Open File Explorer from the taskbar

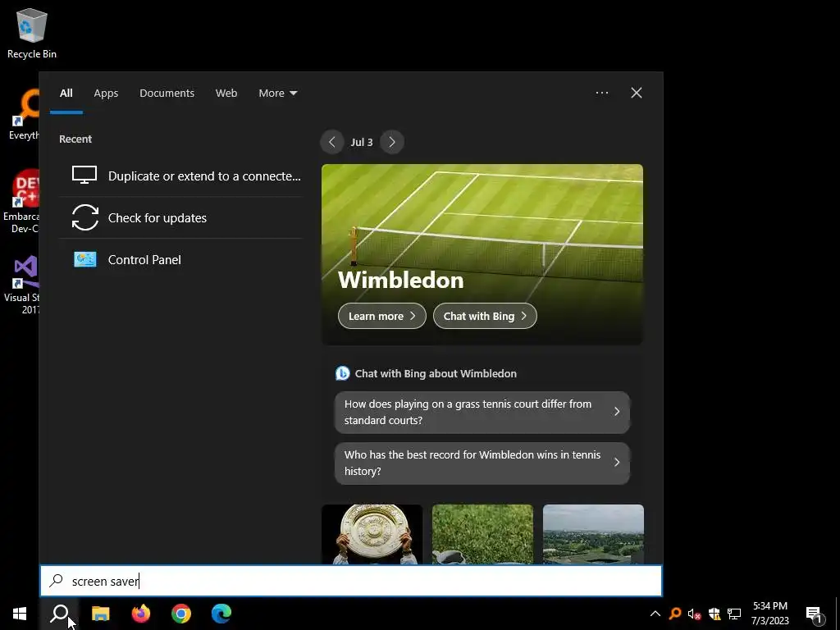tap(100, 614)
